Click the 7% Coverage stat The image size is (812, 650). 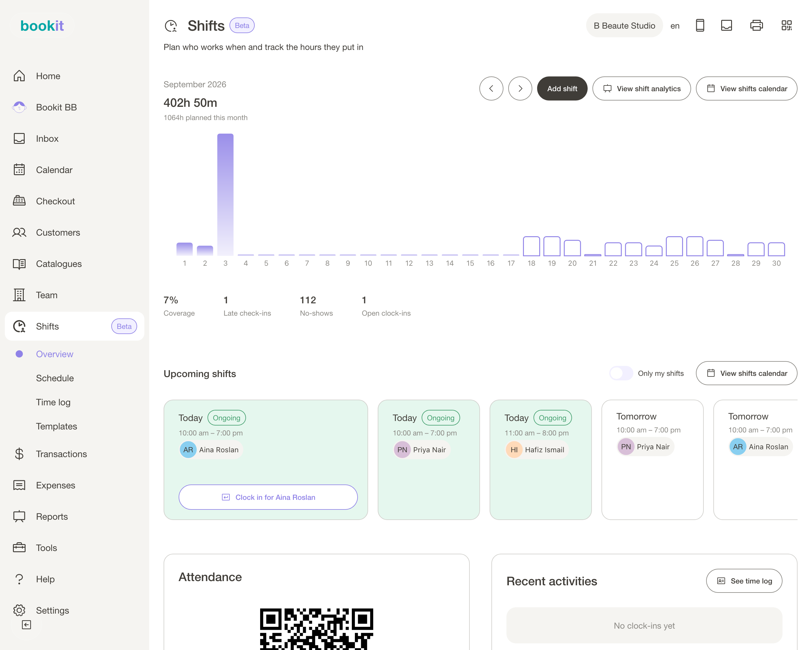tap(179, 306)
